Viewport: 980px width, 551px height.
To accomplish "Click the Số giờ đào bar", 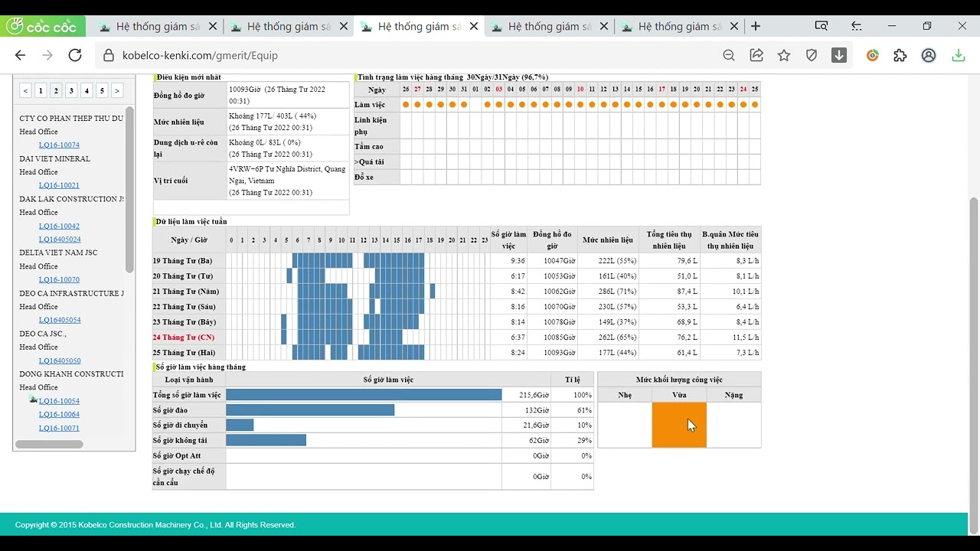I will [x=310, y=410].
